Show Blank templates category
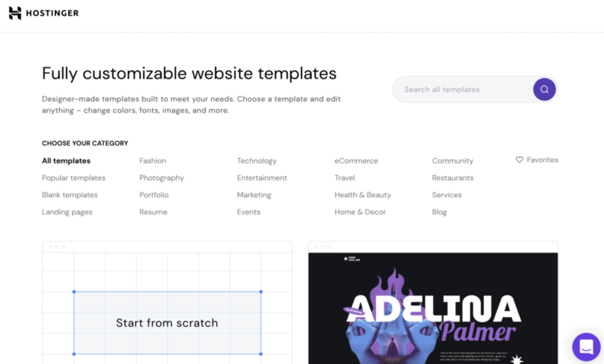604x364 pixels. [70, 195]
